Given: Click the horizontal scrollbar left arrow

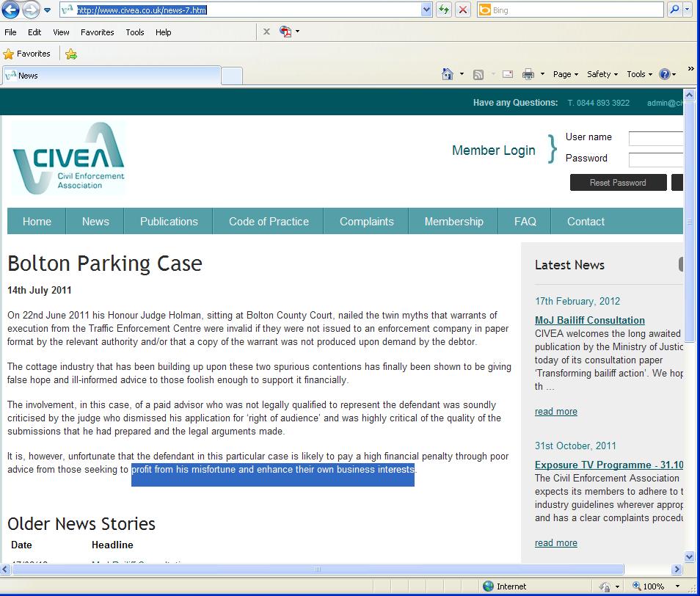Looking at the screenshot, I should tap(5, 570).
